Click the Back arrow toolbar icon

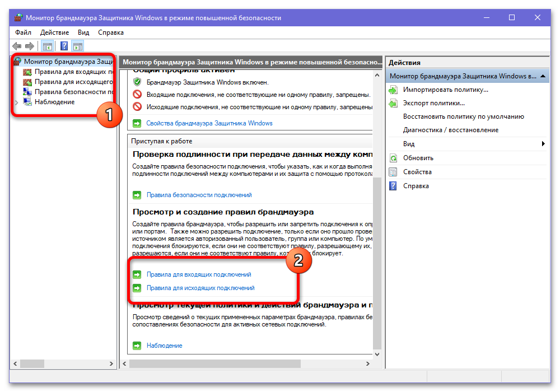(17, 46)
